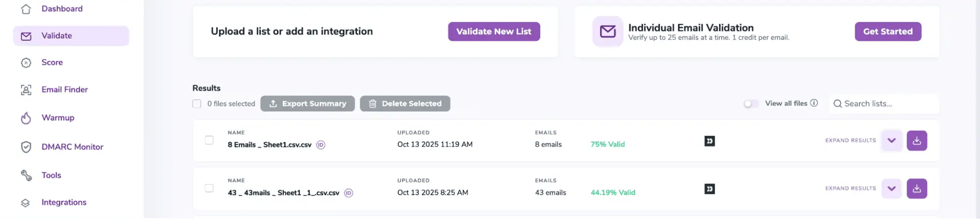
Task: Open the Warmup page
Action: 58,118
